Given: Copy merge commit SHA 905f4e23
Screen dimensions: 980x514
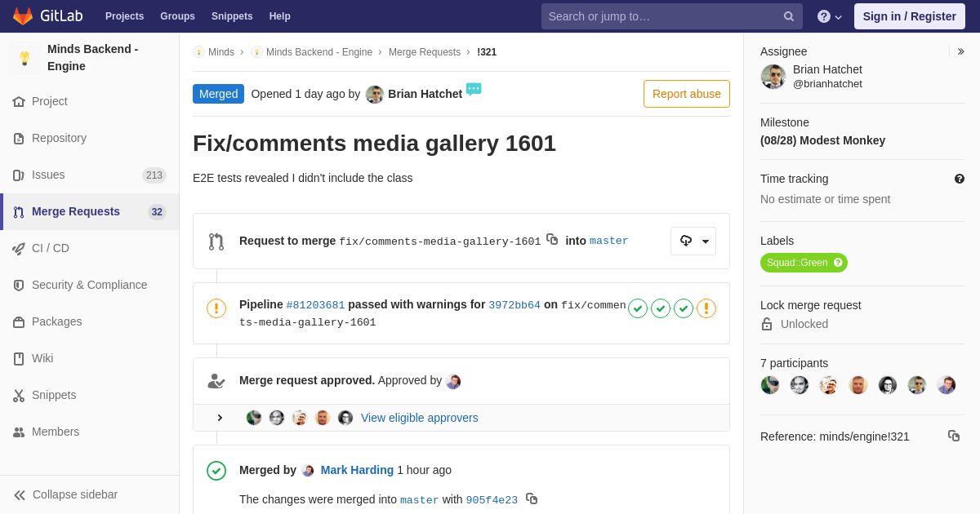Looking at the screenshot, I should tap(532, 498).
